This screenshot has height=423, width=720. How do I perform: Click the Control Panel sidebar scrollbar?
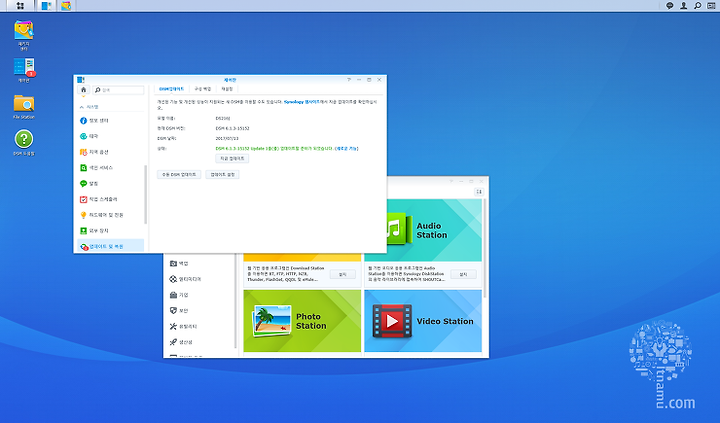(x=146, y=194)
